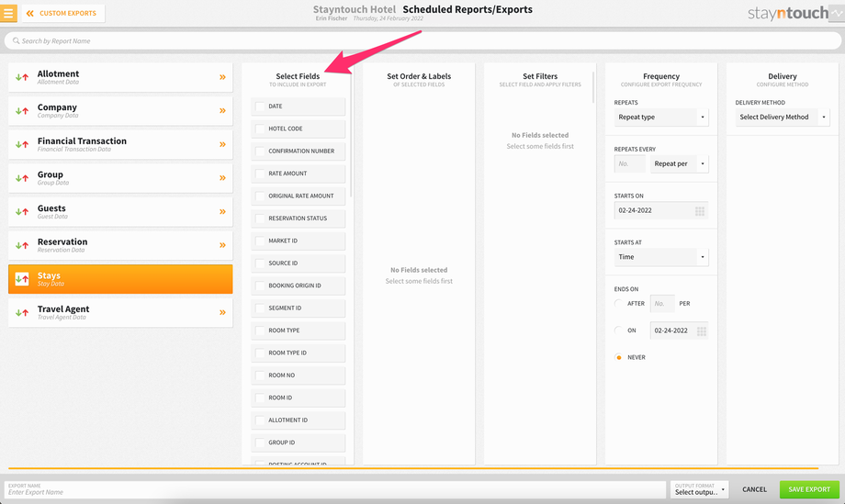This screenshot has width=845, height=504.
Task: Expand Company with its chevron
Action: (x=222, y=111)
